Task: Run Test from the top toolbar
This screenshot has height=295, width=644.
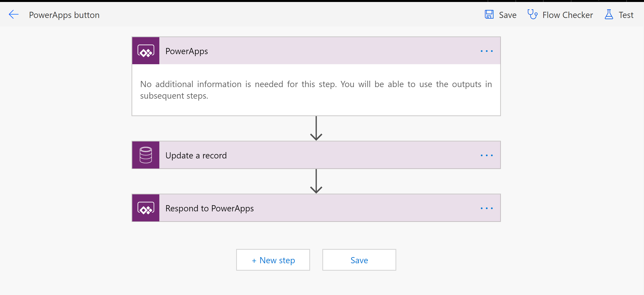Action: click(x=626, y=15)
